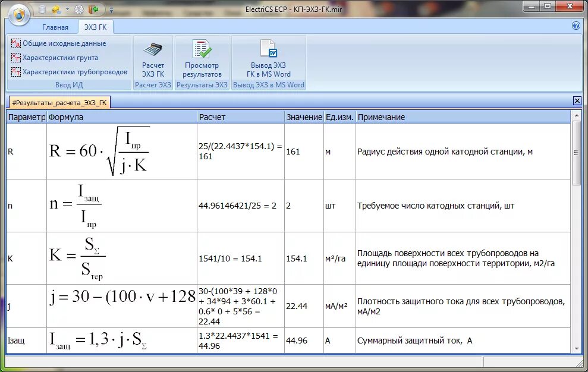Viewport: 588px width, 372px height.
Task: Click the database icon in quick access toolbar
Action: click(42, 10)
